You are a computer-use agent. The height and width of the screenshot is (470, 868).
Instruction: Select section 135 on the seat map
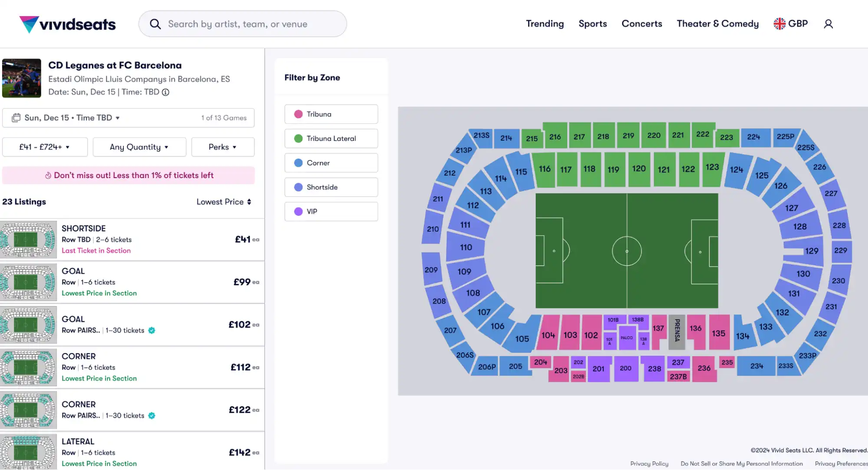[x=719, y=333]
